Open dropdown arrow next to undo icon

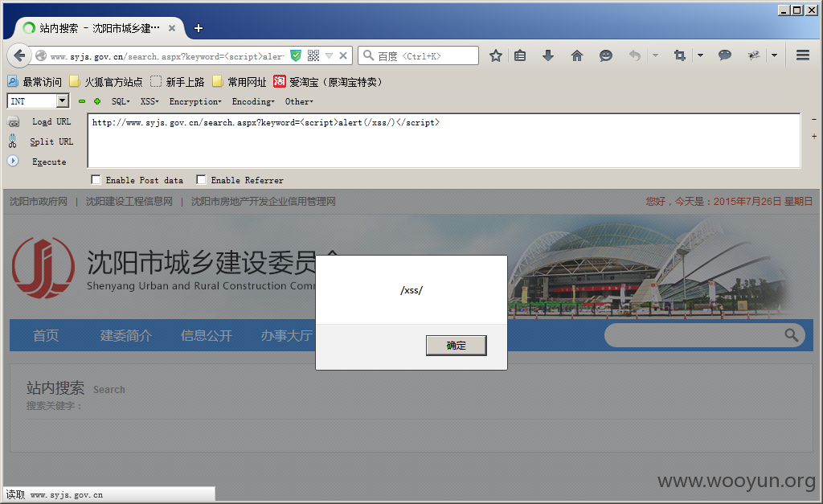click(655, 55)
